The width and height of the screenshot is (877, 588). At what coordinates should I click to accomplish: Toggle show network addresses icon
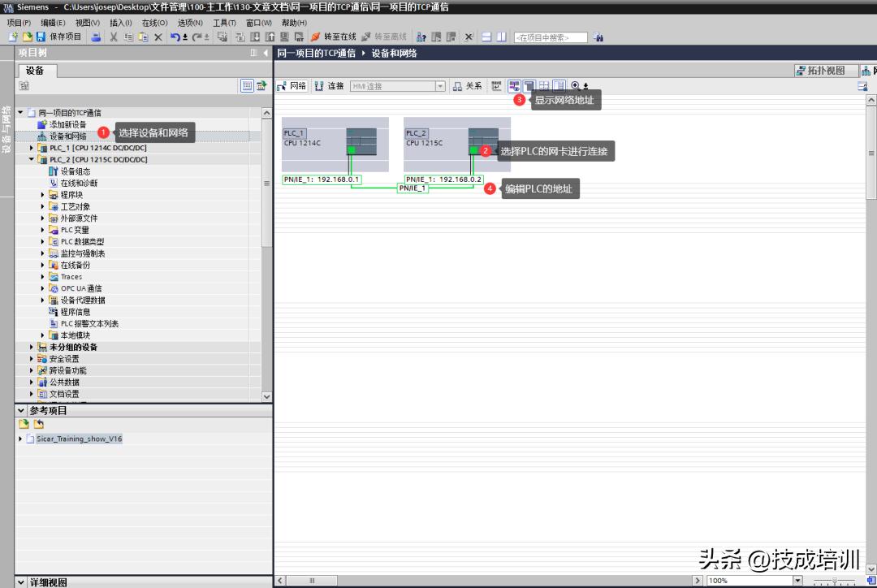(514, 85)
